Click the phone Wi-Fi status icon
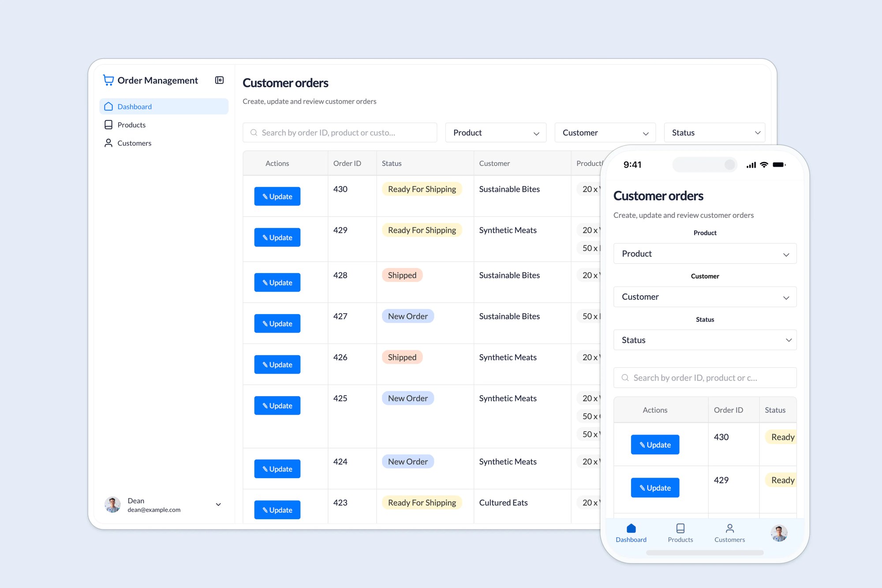Viewport: 882px width, 588px height. coord(764,165)
